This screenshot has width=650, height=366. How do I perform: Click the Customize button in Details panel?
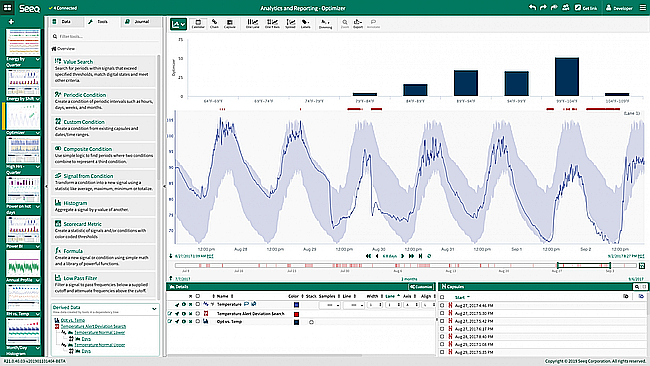pyautogui.click(x=421, y=287)
